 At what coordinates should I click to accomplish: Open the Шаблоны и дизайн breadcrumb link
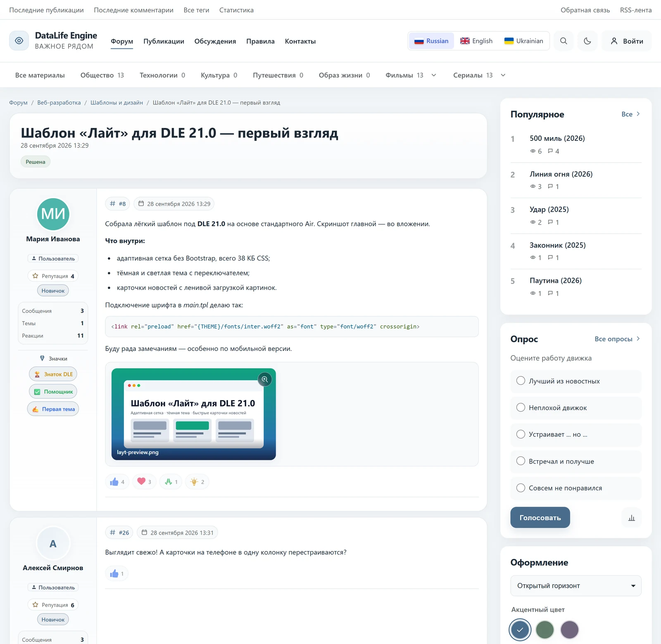117,102
